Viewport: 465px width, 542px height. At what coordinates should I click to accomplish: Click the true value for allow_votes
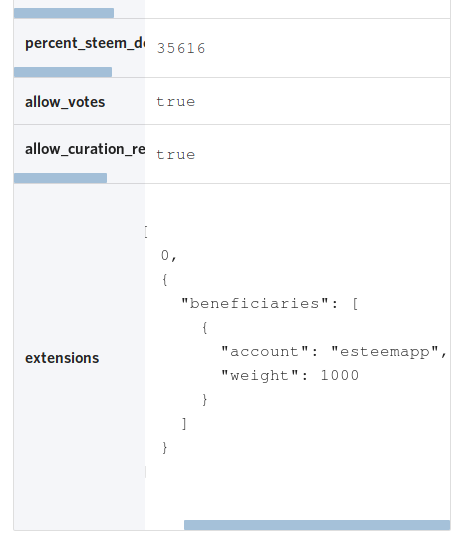click(x=176, y=102)
